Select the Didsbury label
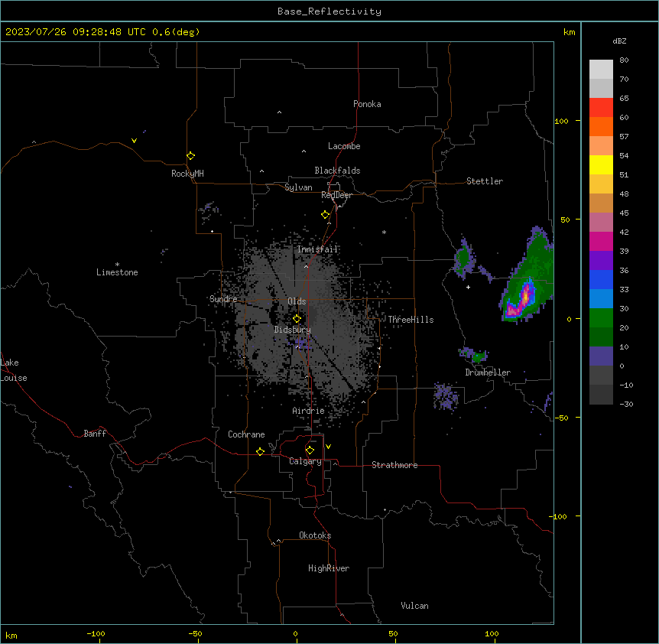 point(293,330)
